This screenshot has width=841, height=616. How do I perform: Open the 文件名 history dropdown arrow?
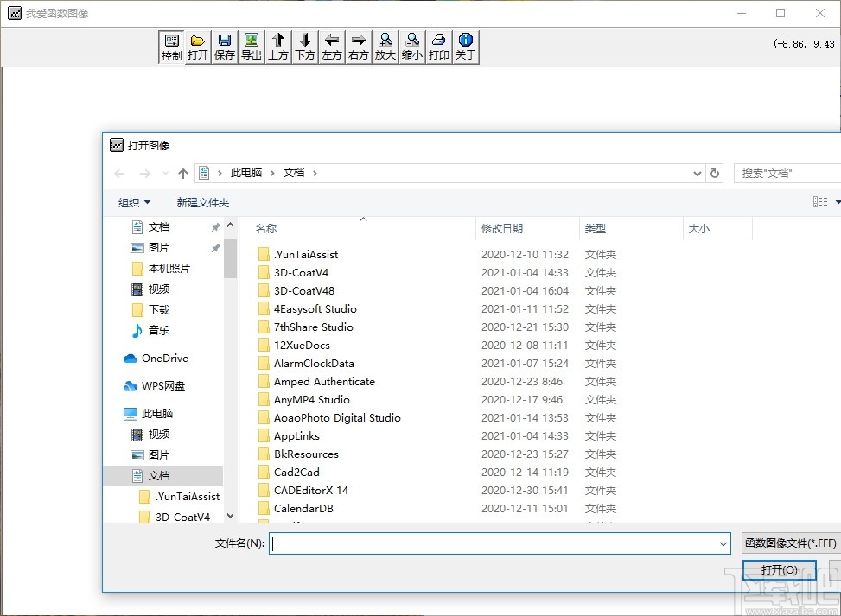pyautogui.click(x=725, y=543)
